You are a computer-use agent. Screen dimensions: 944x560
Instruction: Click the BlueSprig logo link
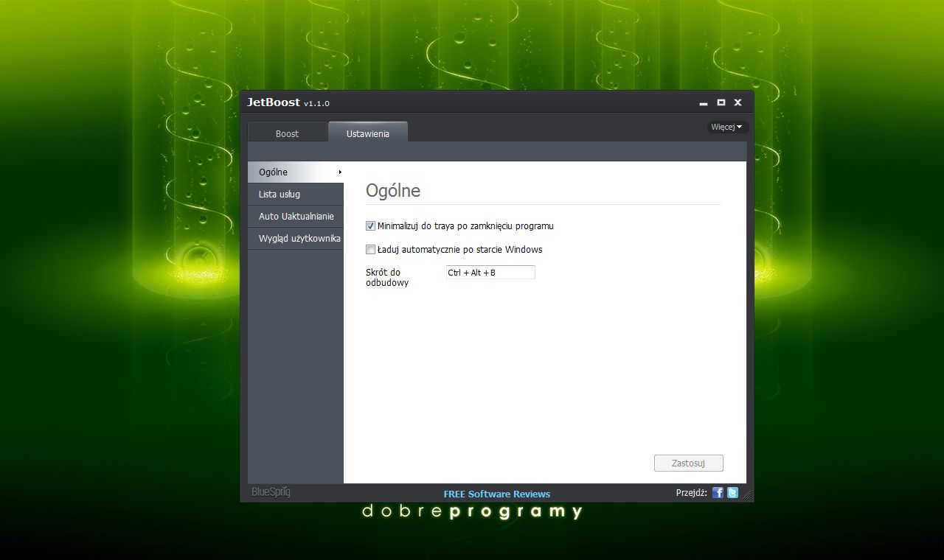(271, 492)
